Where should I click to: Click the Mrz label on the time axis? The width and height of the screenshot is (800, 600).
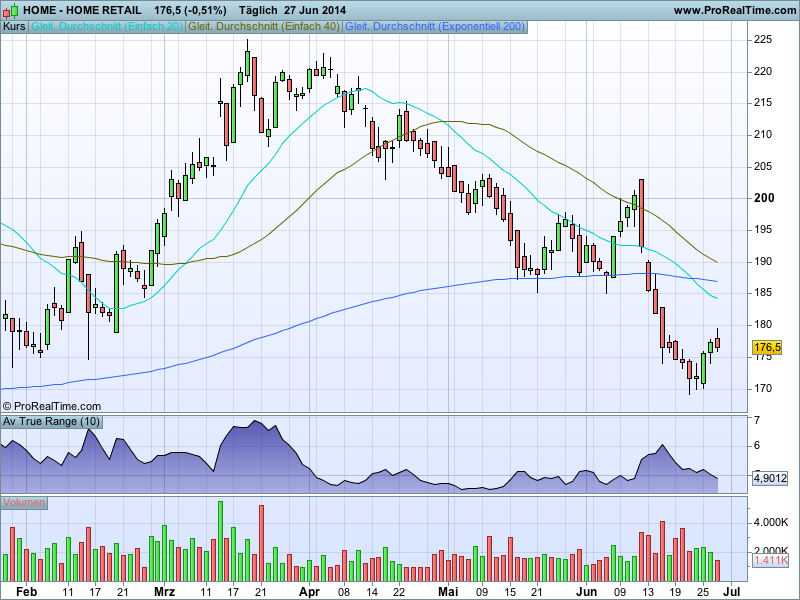pos(164,592)
